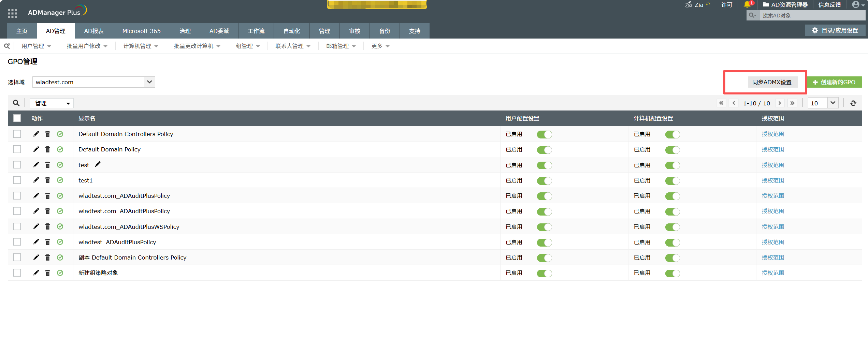Expand the 批量用户修改 menu

point(87,46)
